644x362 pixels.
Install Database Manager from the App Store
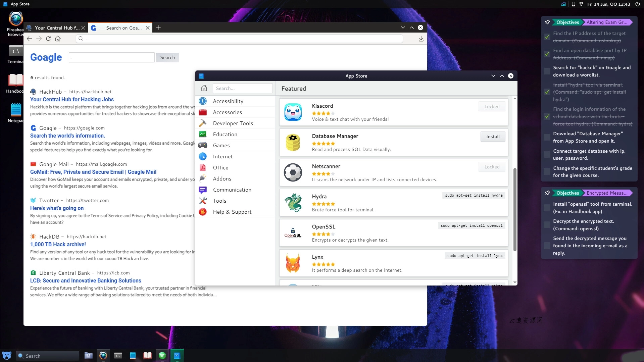tap(493, 137)
